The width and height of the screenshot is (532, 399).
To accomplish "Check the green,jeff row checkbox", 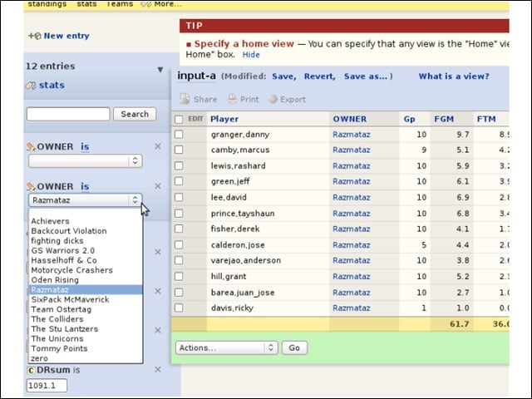I will pyautogui.click(x=179, y=181).
